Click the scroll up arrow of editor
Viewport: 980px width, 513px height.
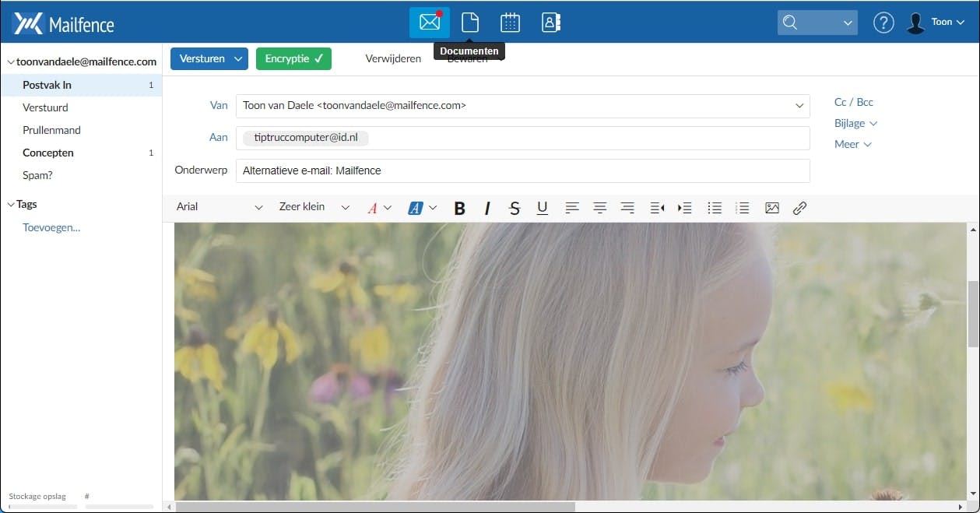point(974,230)
